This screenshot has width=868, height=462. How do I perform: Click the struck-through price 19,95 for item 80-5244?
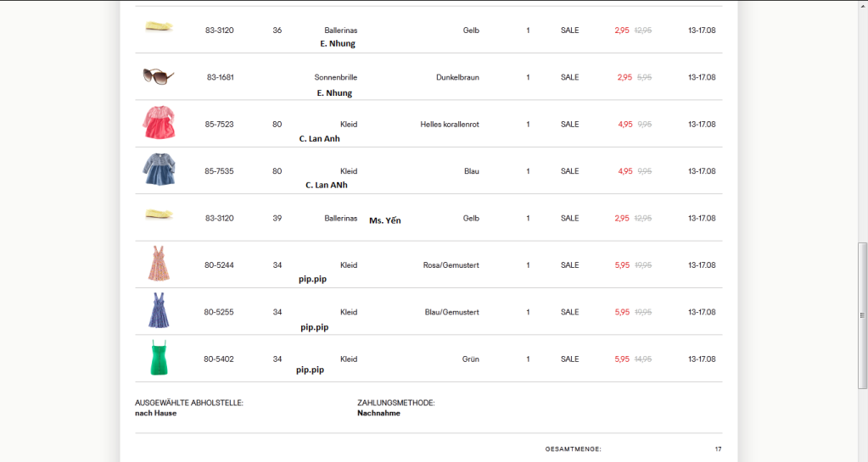click(x=643, y=265)
